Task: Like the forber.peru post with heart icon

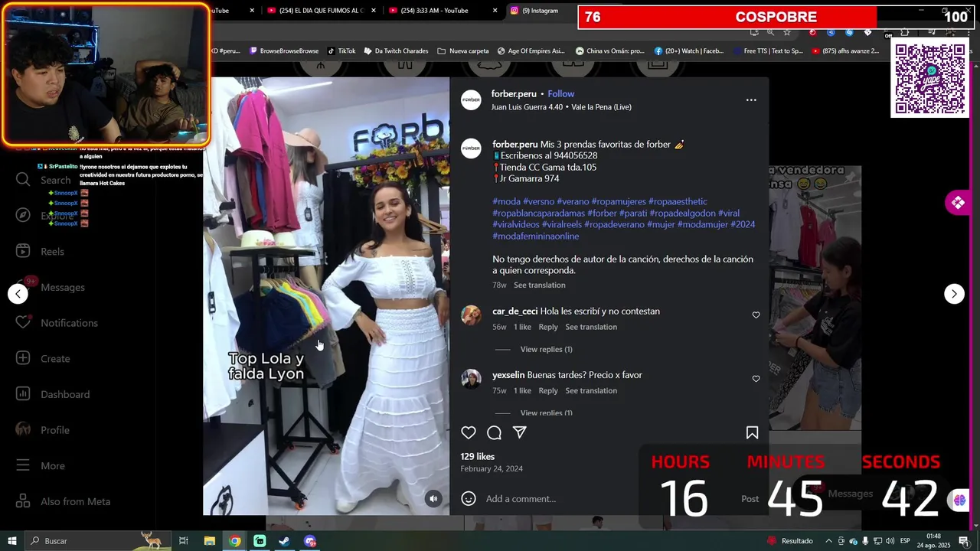Action: click(469, 432)
